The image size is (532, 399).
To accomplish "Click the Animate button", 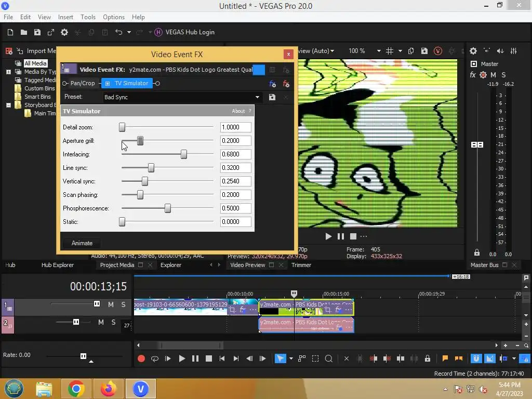I will coord(82,243).
